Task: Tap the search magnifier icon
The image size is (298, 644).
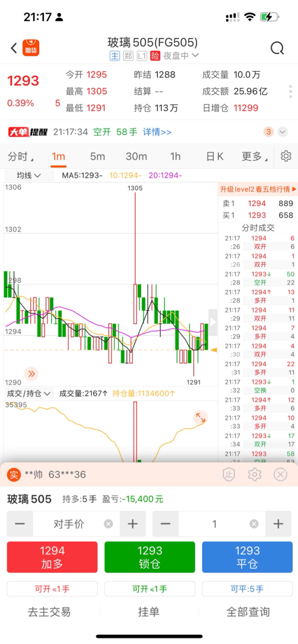Action: tap(277, 48)
